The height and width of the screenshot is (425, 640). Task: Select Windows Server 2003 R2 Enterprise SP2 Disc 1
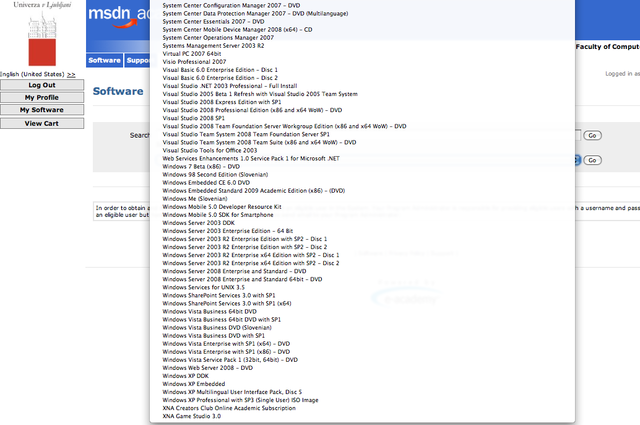(x=244, y=239)
